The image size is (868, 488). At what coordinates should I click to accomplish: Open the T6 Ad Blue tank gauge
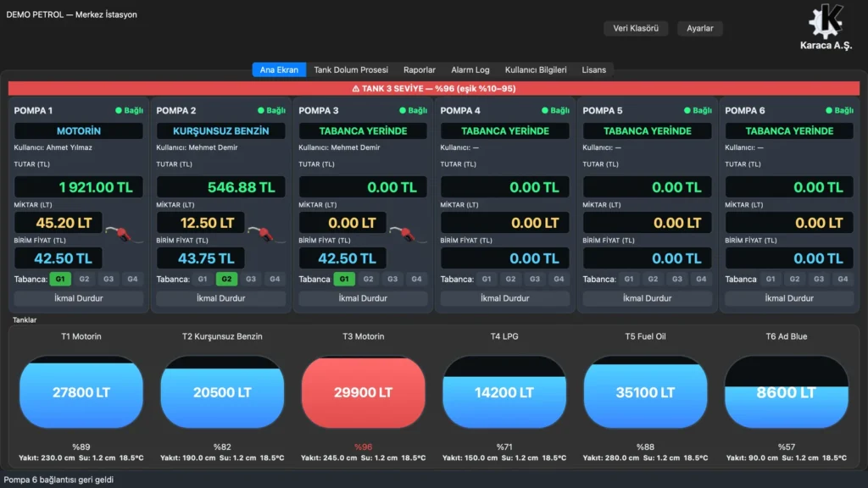point(786,391)
